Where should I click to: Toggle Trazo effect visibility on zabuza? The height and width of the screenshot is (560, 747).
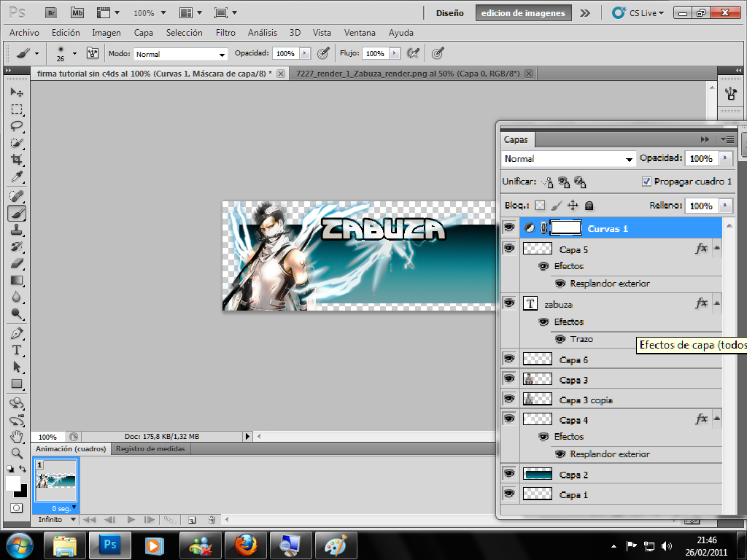coord(560,339)
